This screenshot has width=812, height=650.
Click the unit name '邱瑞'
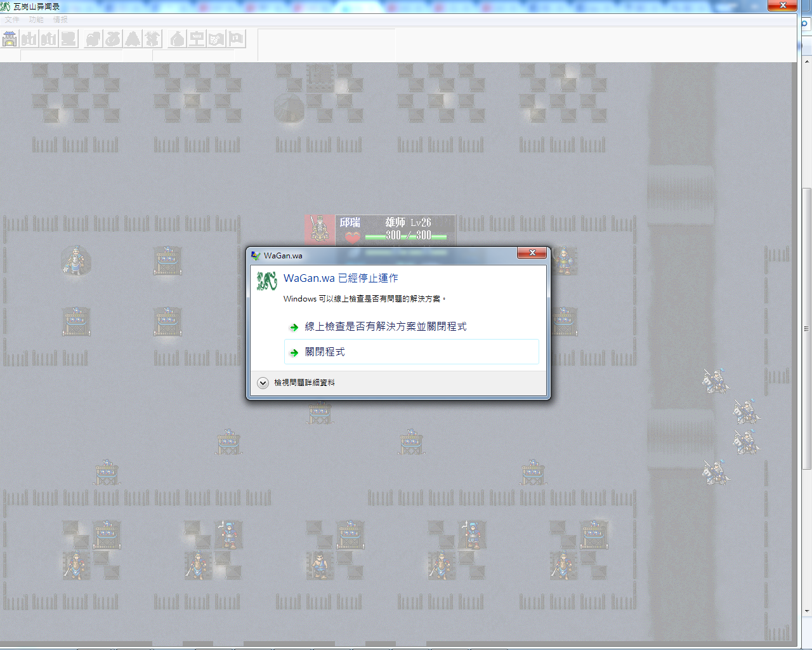tap(350, 222)
